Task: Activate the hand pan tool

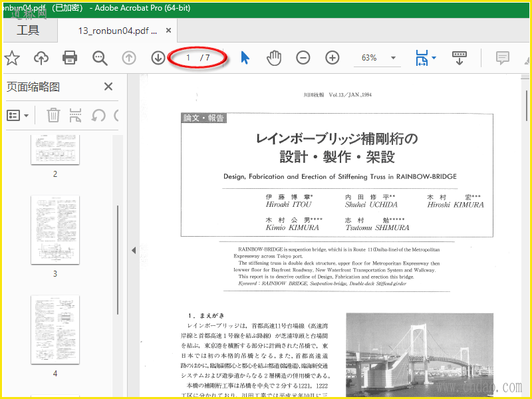Action: tap(274, 58)
